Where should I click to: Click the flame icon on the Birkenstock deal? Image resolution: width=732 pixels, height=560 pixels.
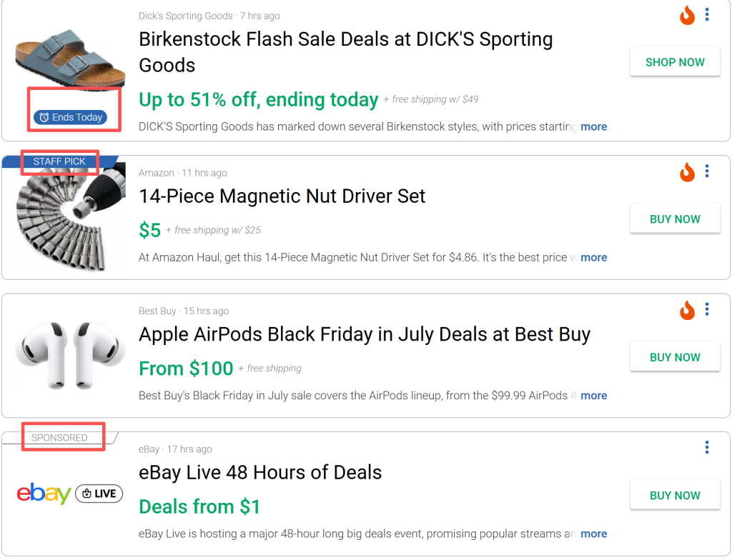tap(687, 15)
